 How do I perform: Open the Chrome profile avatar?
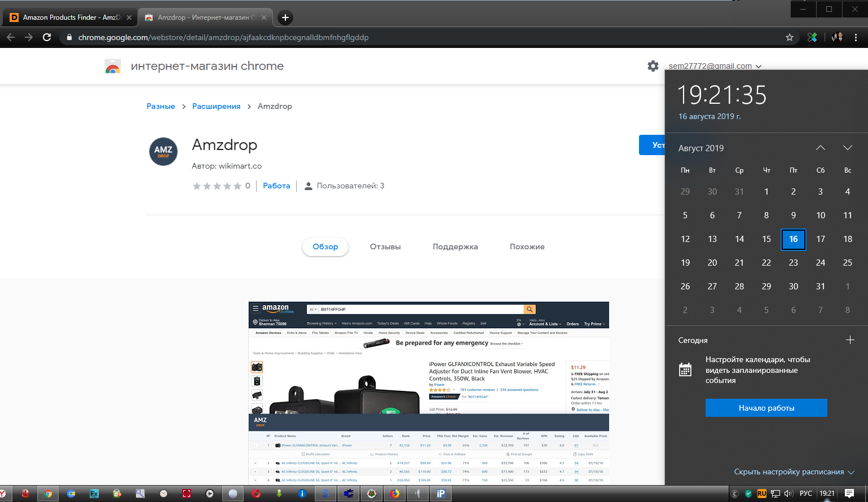(x=837, y=37)
